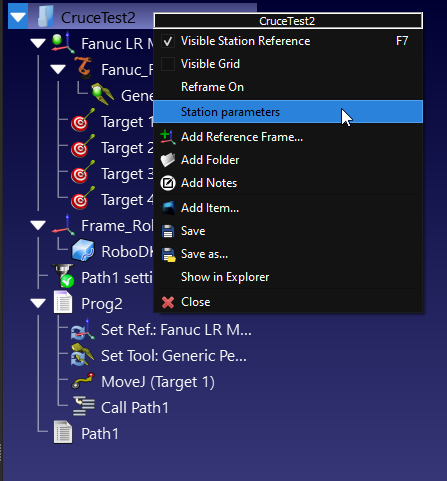The image size is (447, 481).
Task: Select Call Path1 instruction text
Action: click(135, 408)
